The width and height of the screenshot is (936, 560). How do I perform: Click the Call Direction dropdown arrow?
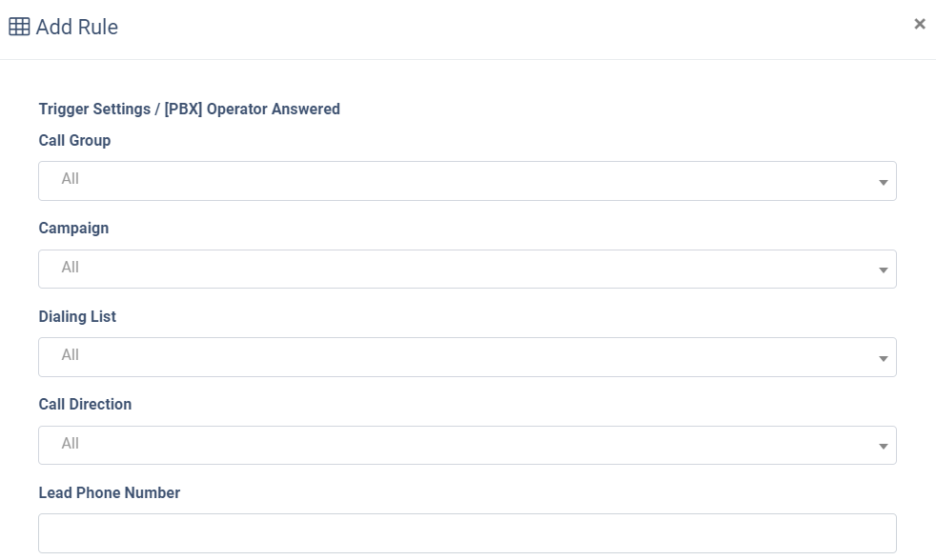click(x=883, y=447)
